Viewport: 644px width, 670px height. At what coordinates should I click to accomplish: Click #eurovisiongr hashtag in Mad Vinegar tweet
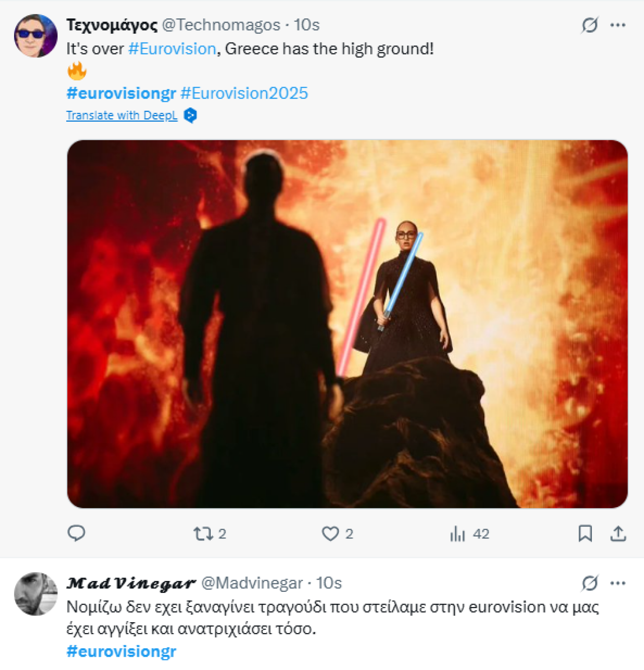121,652
